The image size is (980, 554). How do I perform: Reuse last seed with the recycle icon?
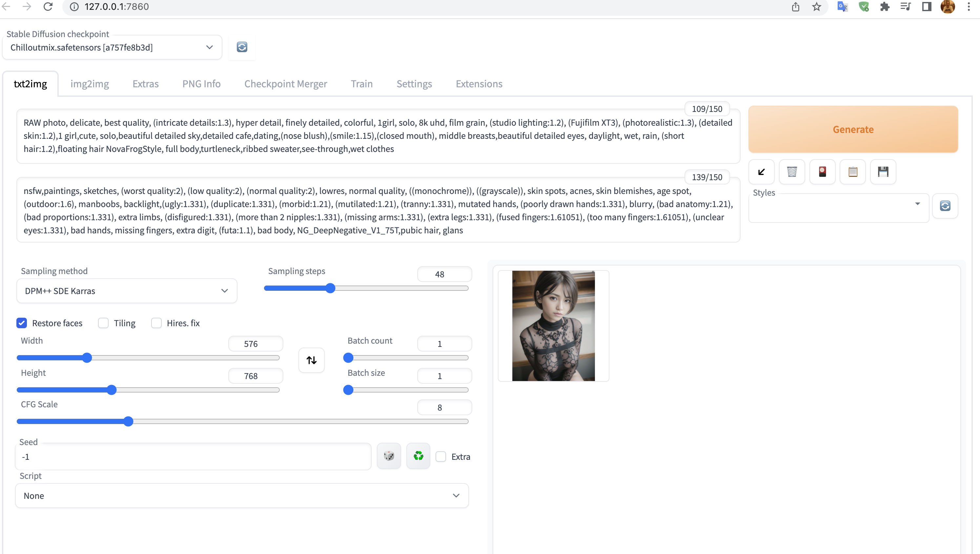418,456
